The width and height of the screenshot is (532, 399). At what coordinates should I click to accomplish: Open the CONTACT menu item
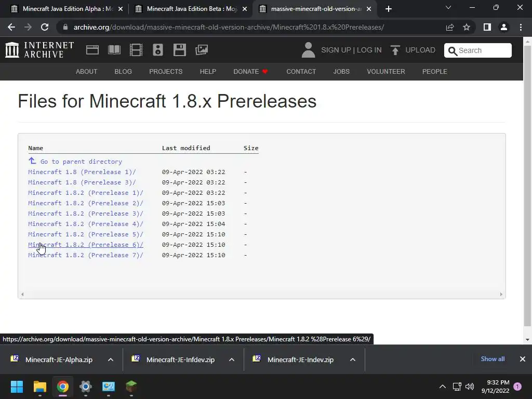click(301, 72)
